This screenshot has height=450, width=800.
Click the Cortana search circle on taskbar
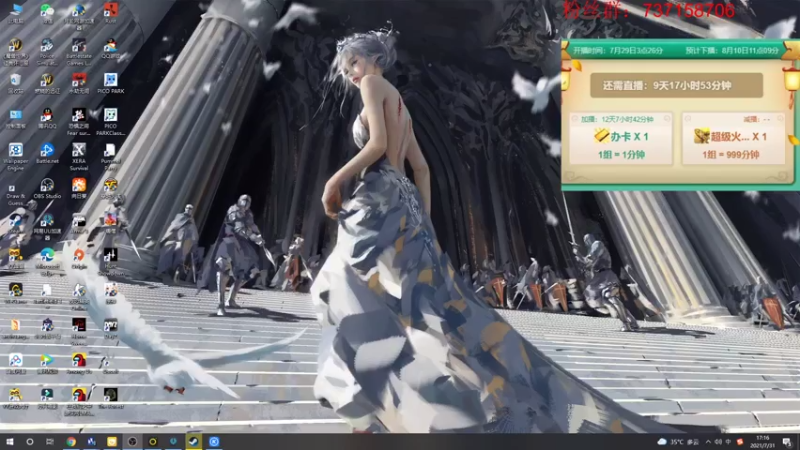30,442
